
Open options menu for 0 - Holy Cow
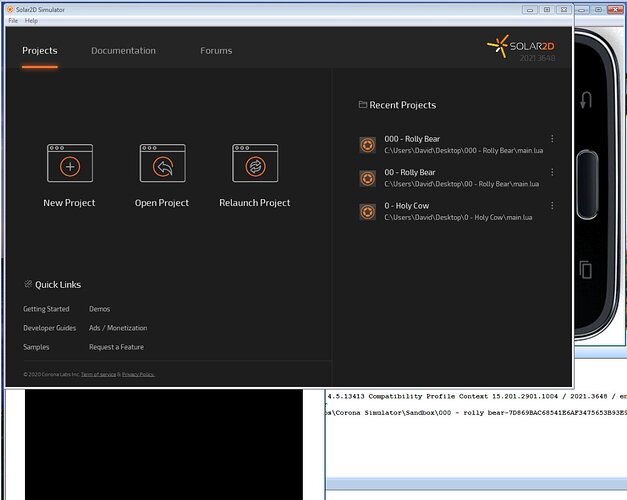pos(552,206)
